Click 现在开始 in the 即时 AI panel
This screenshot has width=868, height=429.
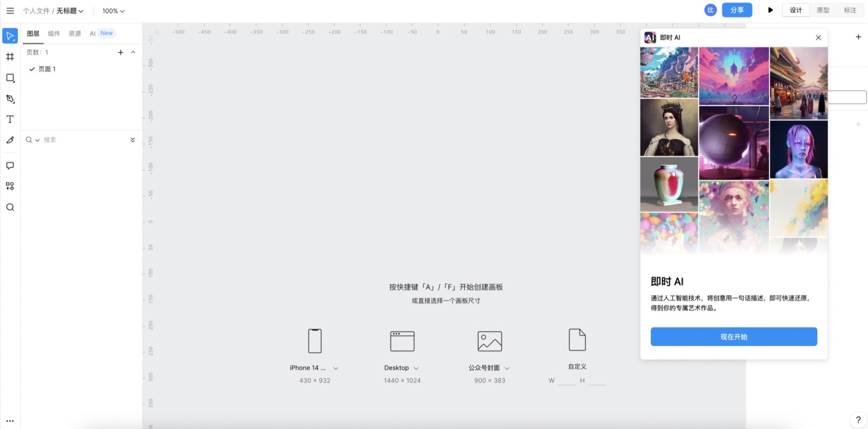point(733,337)
